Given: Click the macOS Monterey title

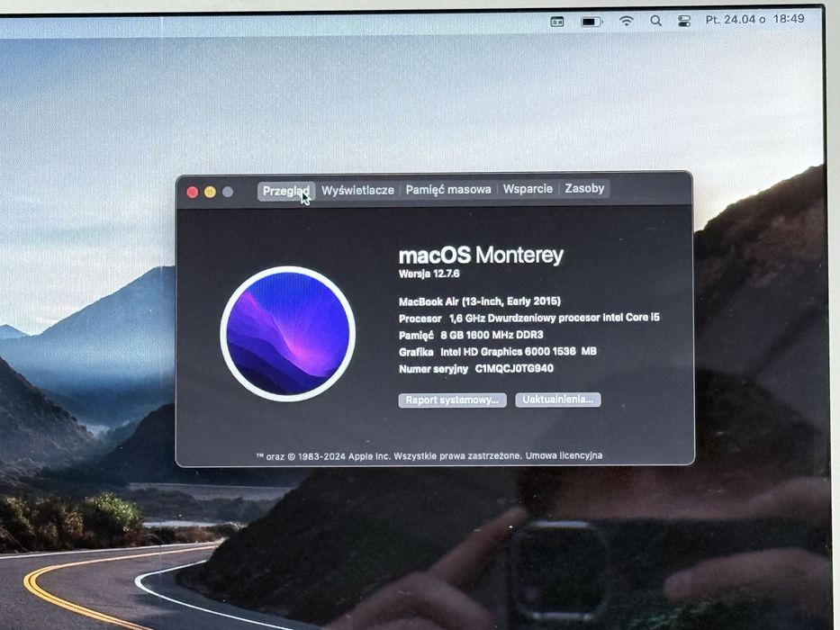Looking at the screenshot, I should [481, 255].
